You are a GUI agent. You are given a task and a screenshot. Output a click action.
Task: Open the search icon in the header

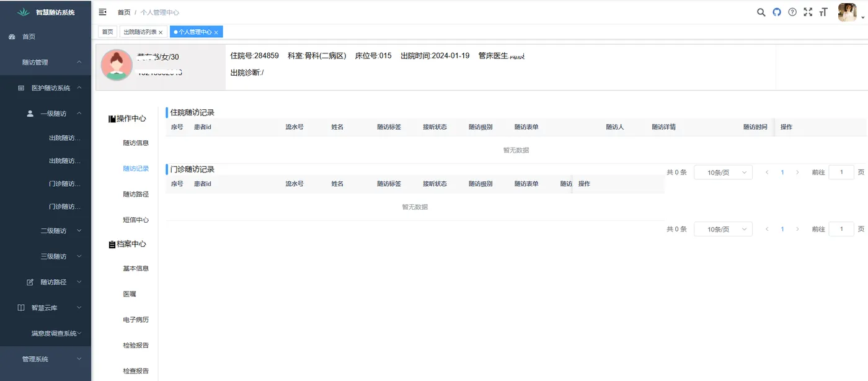761,12
